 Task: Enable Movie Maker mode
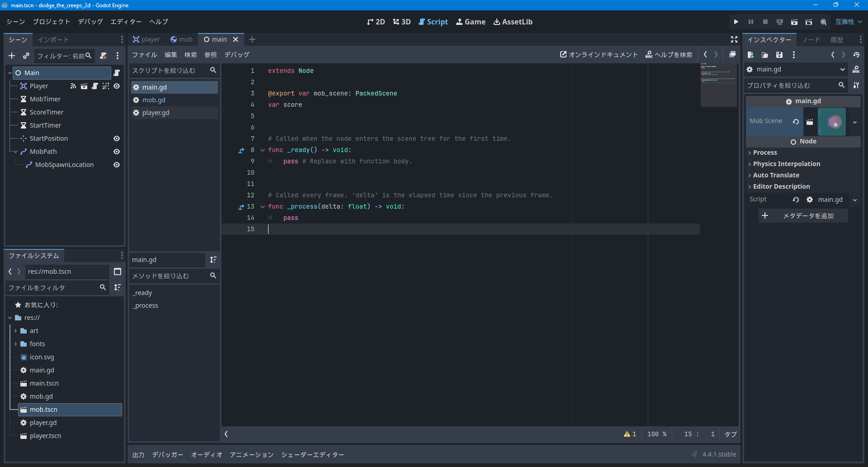[823, 21]
